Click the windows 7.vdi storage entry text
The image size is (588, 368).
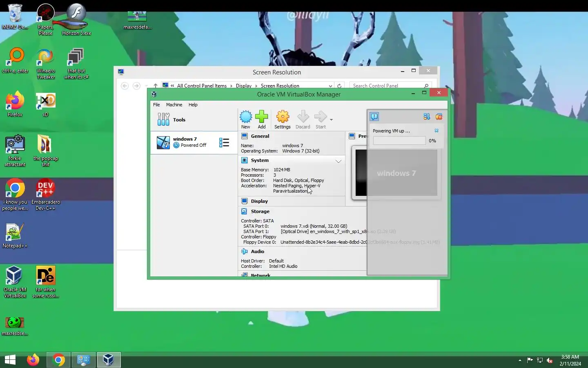tap(314, 226)
